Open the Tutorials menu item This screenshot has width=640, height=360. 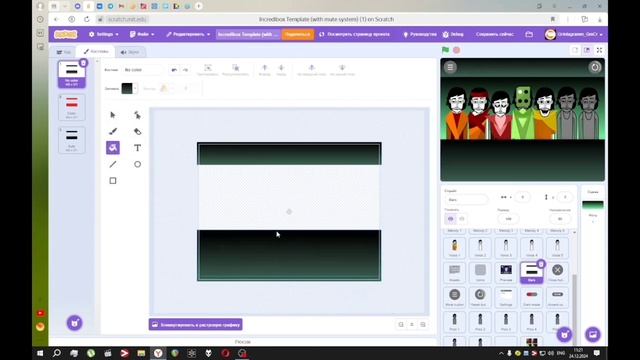420,34
